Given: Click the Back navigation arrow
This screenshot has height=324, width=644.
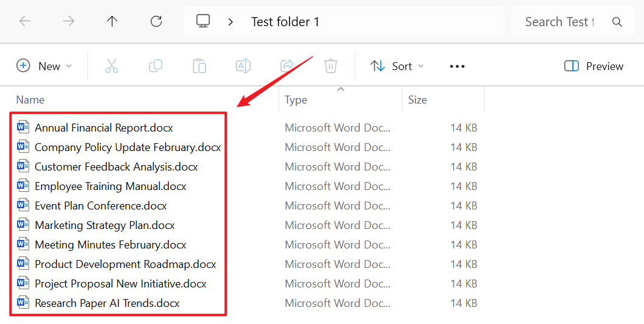Looking at the screenshot, I should click(25, 22).
